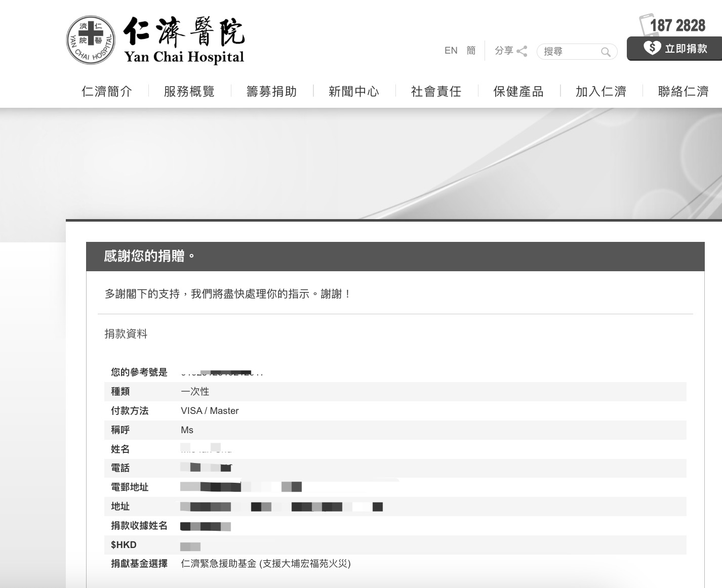Click the phone icon beside the hotline number
This screenshot has height=588, width=722.
point(645,24)
